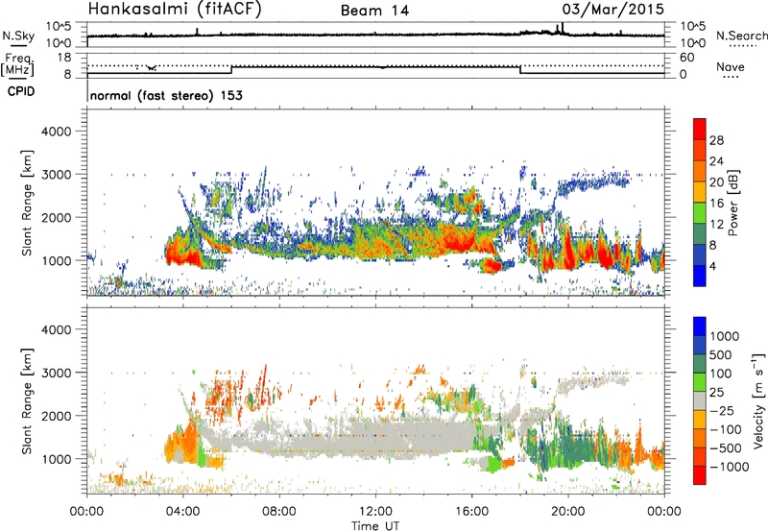Click the 'Slant Range [km]' label of power panel
Viewport: 768px width, 532px height.
pyautogui.click(x=27, y=203)
